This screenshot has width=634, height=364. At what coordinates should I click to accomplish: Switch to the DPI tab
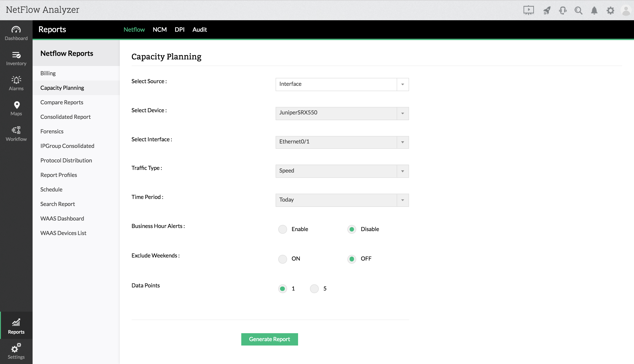click(179, 29)
